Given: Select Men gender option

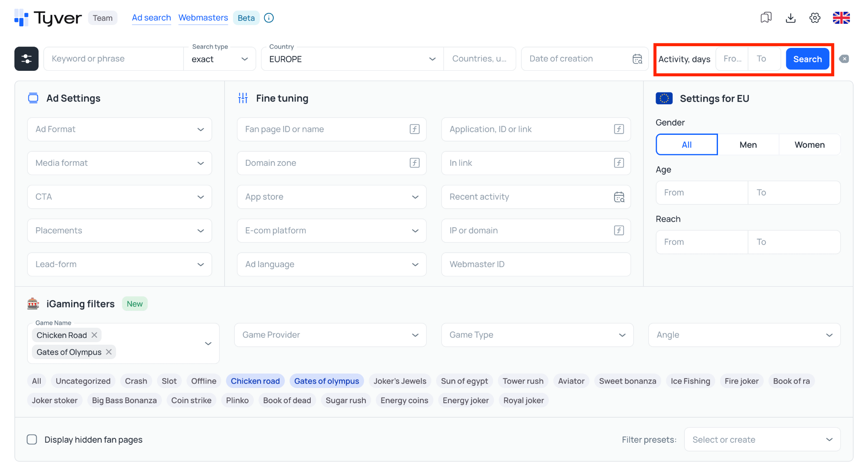Looking at the screenshot, I should click(x=748, y=145).
